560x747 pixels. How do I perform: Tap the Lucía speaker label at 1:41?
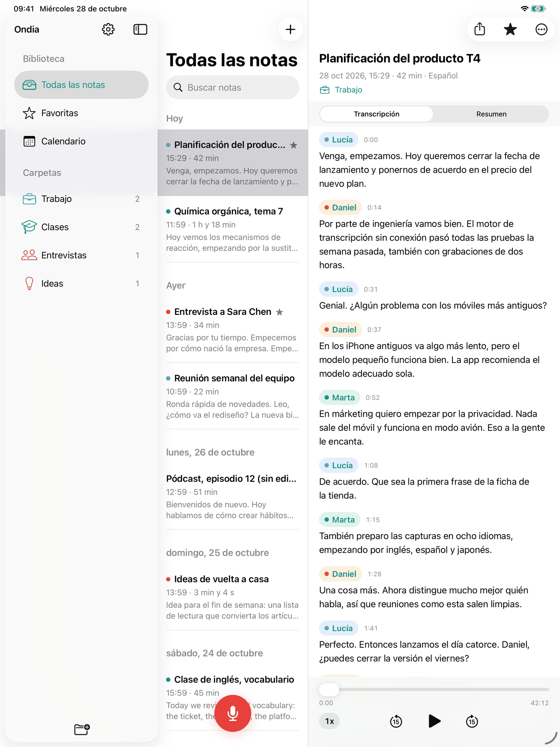pos(338,628)
